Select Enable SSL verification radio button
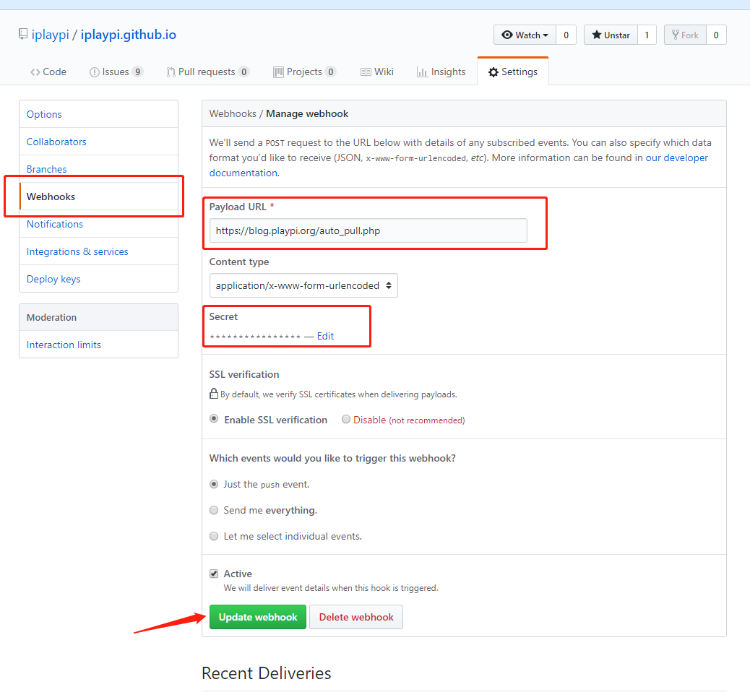This screenshot has width=750, height=700. 214,419
